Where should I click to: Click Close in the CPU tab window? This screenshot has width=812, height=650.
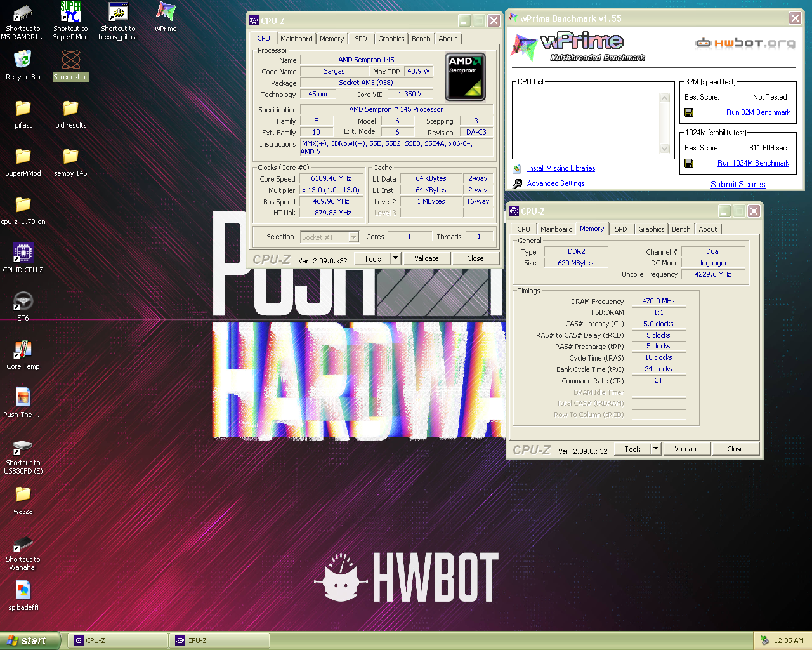pyautogui.click(x=475, y=258)
